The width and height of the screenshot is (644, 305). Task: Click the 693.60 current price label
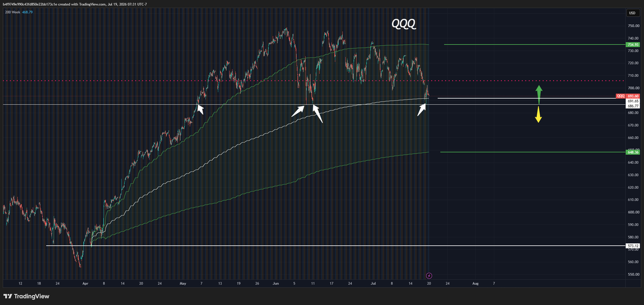point(633,96)
